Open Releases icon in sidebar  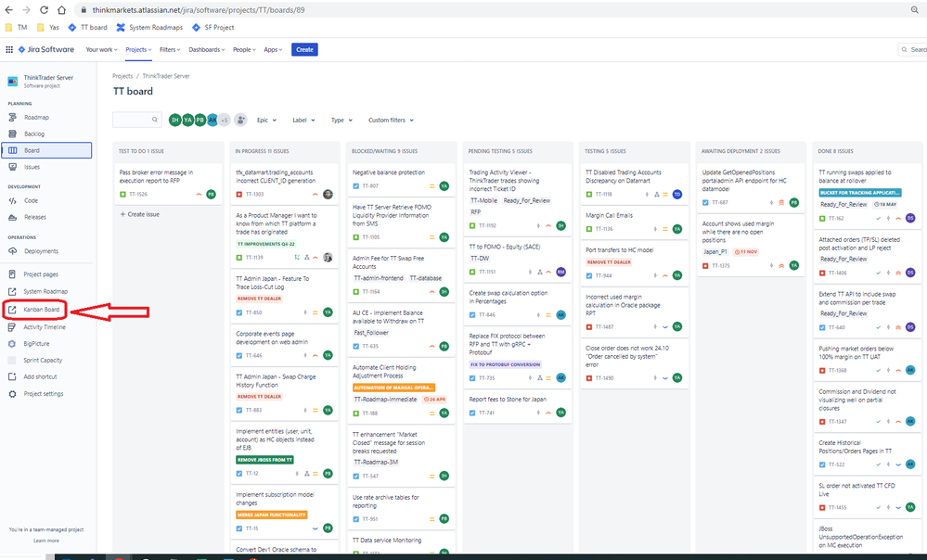tap(12, 217)
